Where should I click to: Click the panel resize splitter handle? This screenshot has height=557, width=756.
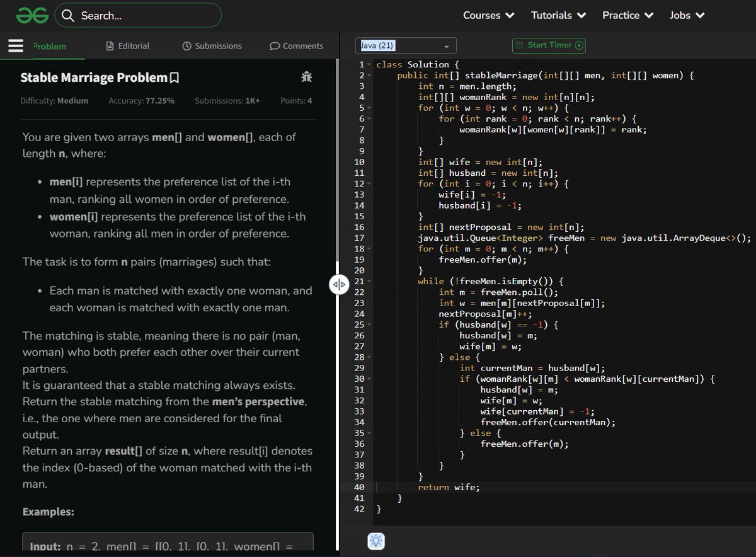click(x=339, y=285)
